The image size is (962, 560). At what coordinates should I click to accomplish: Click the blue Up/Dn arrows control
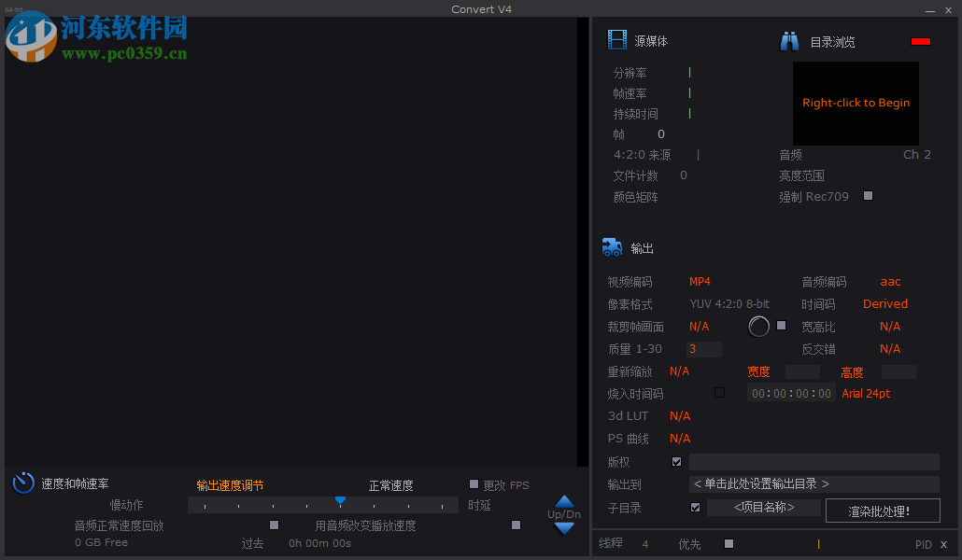[563, 513]
